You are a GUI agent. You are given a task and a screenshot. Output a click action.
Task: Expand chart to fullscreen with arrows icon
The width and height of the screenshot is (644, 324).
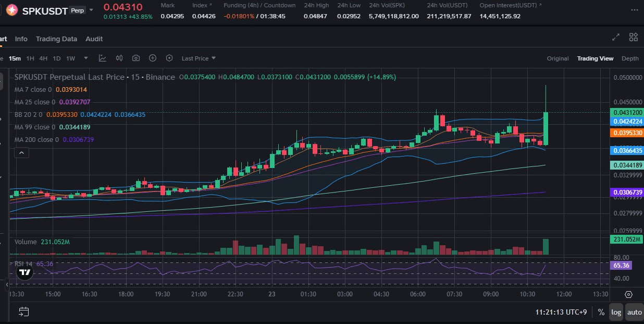616,37
